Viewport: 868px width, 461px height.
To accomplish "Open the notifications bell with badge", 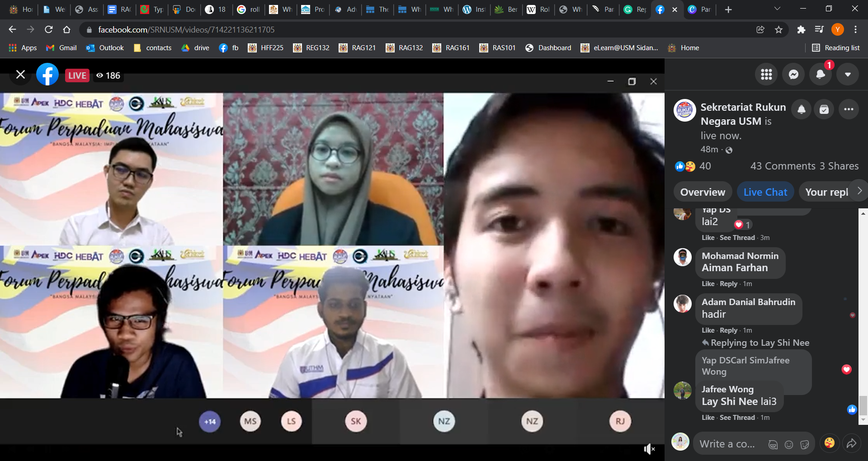I will tap(821, 74).
